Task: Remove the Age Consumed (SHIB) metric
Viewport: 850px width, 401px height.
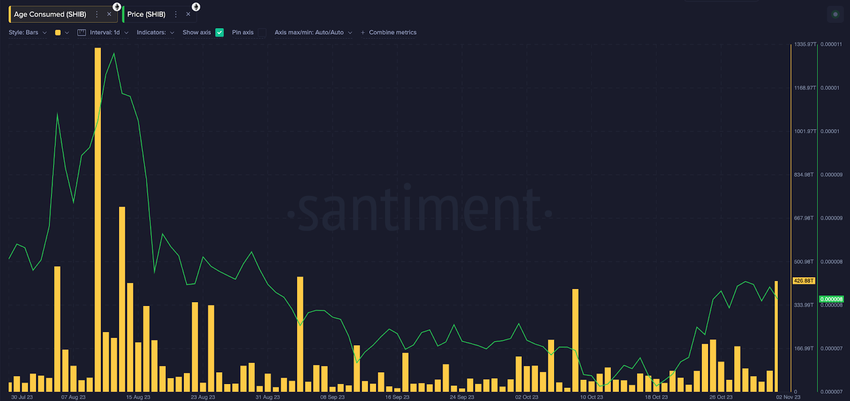Action: 109,14
